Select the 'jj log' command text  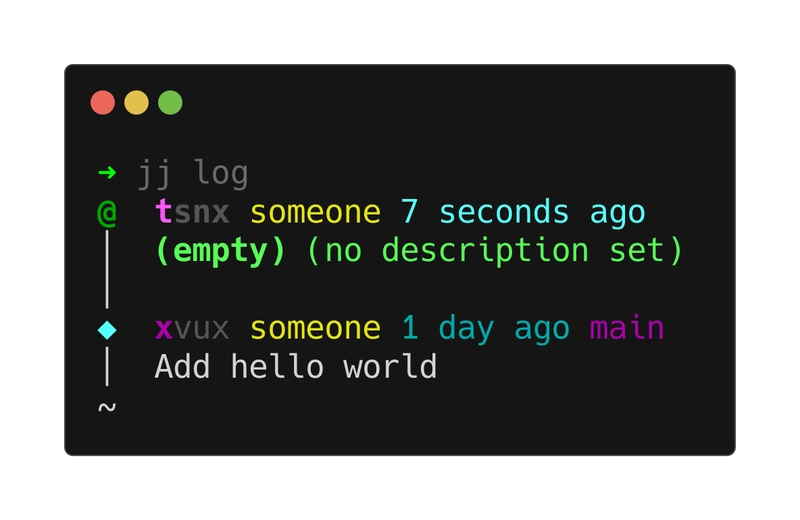[x=193, y=174]
